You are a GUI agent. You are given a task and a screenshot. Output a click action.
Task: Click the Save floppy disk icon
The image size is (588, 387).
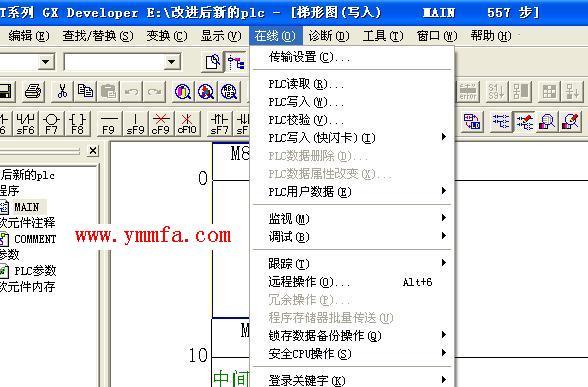[x=6, y=92]
